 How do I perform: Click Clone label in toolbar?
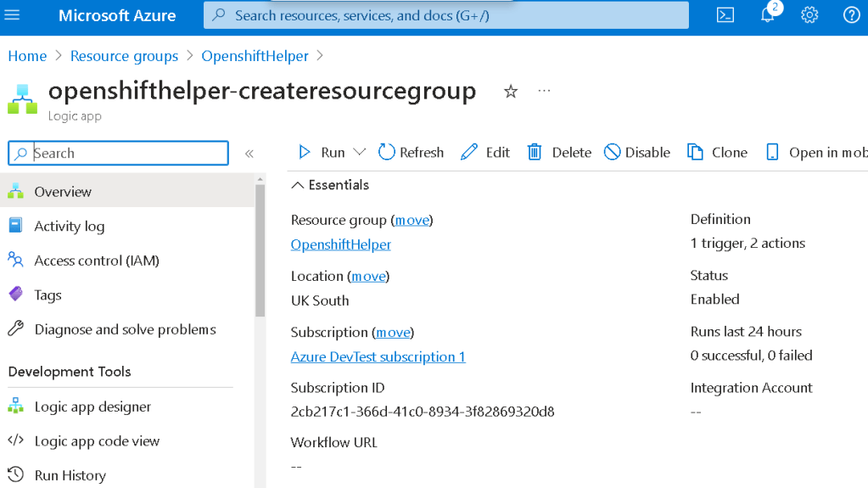(x=730, y=152)
